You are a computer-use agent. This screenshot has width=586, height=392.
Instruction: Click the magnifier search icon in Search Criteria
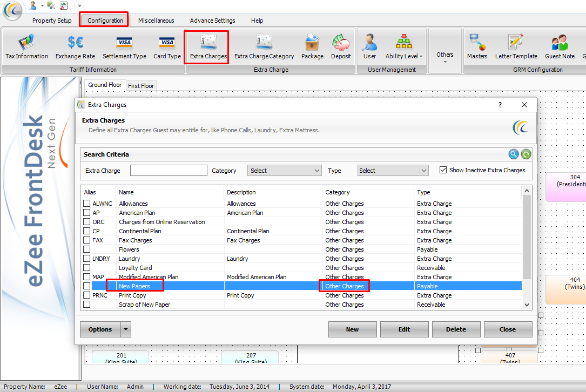[514, 154]
